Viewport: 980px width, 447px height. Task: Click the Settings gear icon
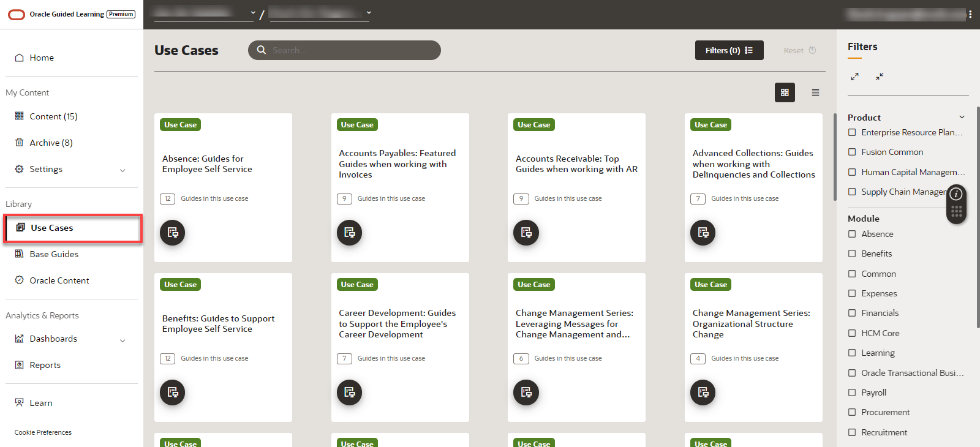point(19,169)
